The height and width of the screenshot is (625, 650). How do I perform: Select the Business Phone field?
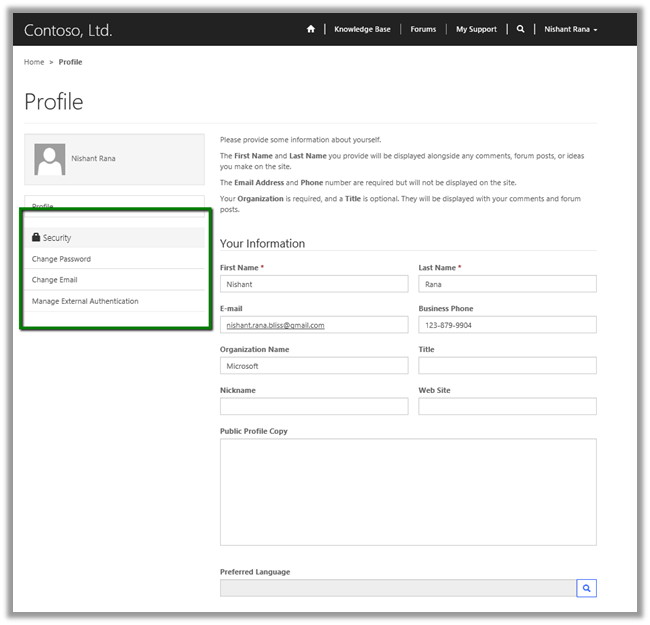pos(507,325)
